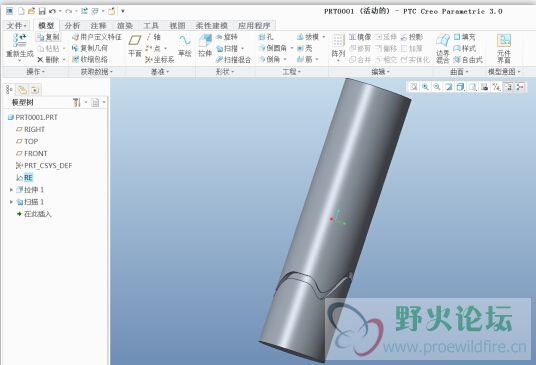This screenshot has width=536, height=365.
Task: Open the 形状 group dropdown
Action: (x=225, y=72)
